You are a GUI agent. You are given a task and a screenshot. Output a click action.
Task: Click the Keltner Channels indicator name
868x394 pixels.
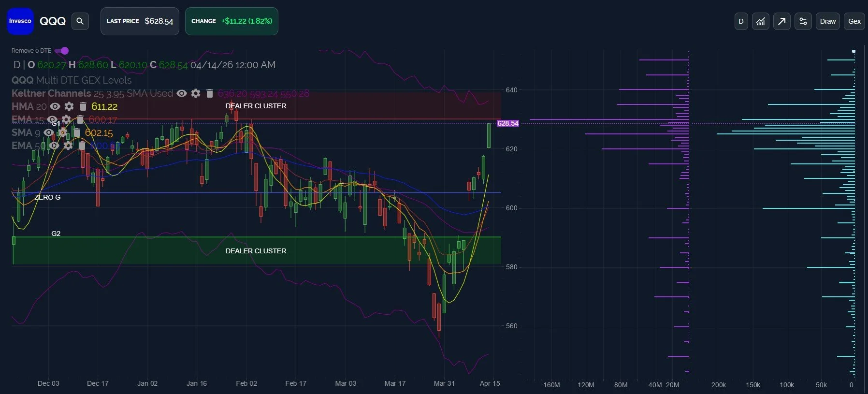coord(51,93)
